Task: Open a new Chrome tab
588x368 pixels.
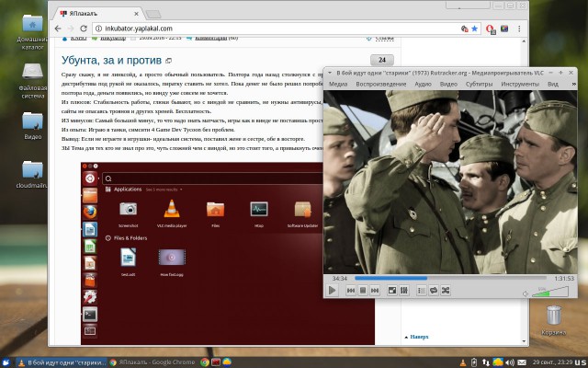Action: tap(153, 15)
